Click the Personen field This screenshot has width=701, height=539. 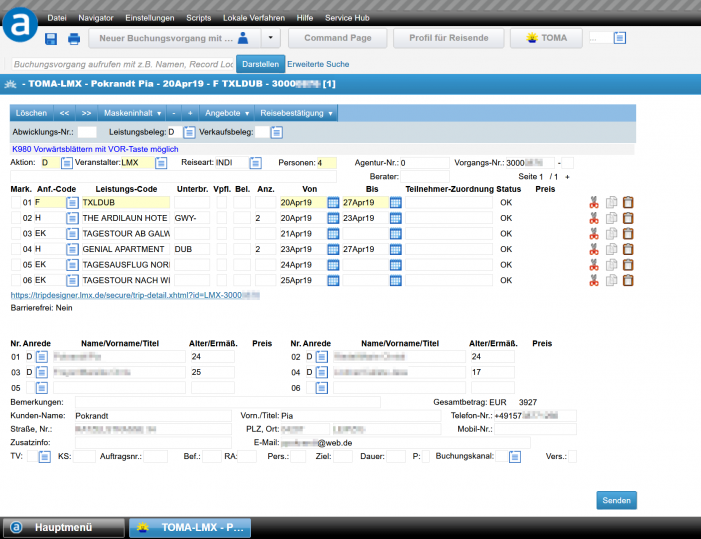326,163
